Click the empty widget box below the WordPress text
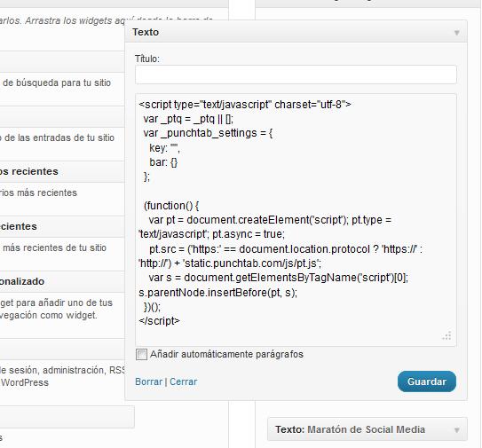Screen dimensions: 482x448 pos(67,417)
